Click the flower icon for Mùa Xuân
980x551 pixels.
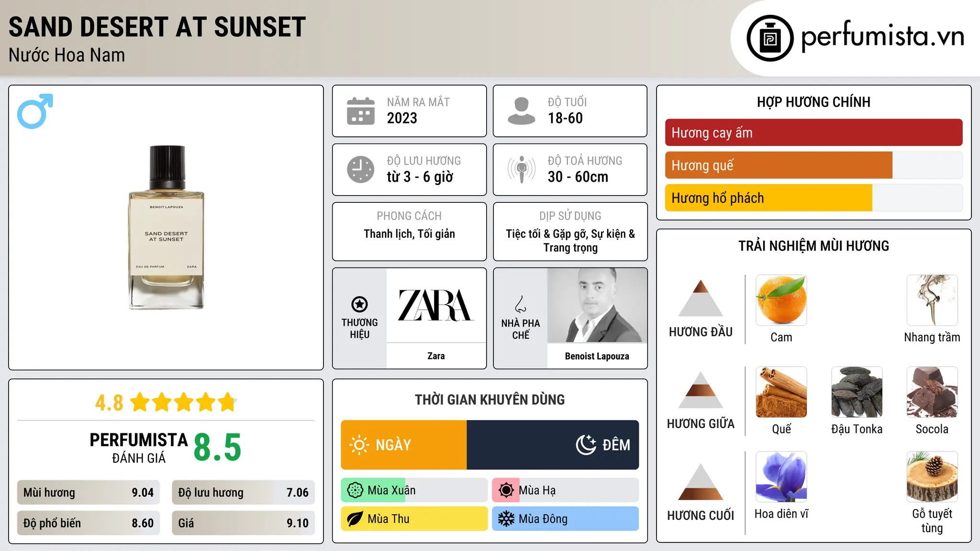[x=355, y=490]
